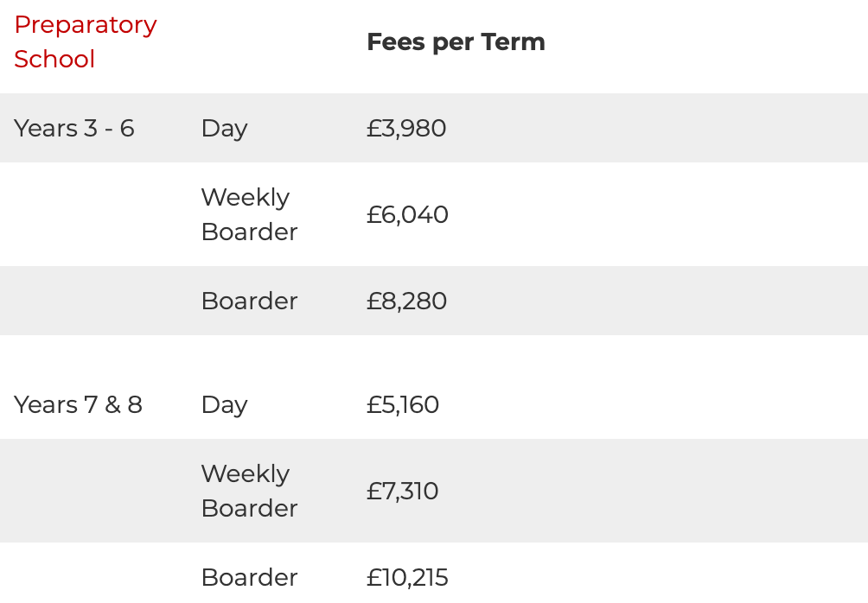Click the word Weekly above £7,310 row
Screen dimensions: 868x603
246,474
